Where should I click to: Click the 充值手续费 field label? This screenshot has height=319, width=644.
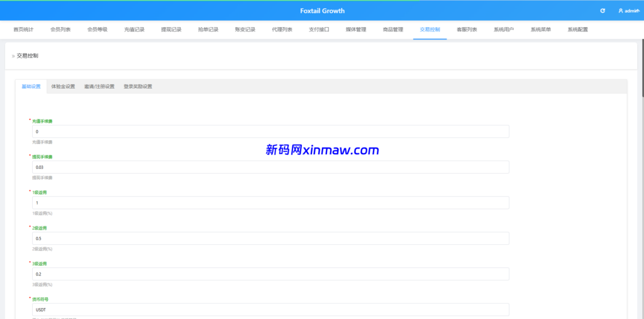click(x=42, y=121)
